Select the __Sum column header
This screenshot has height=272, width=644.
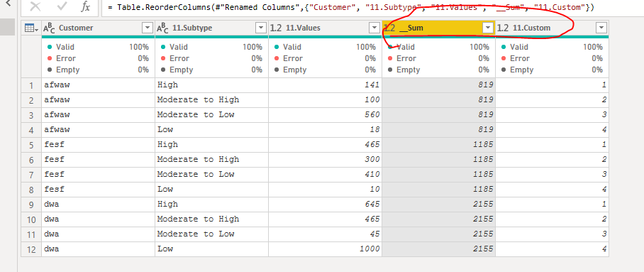[438, 28]
